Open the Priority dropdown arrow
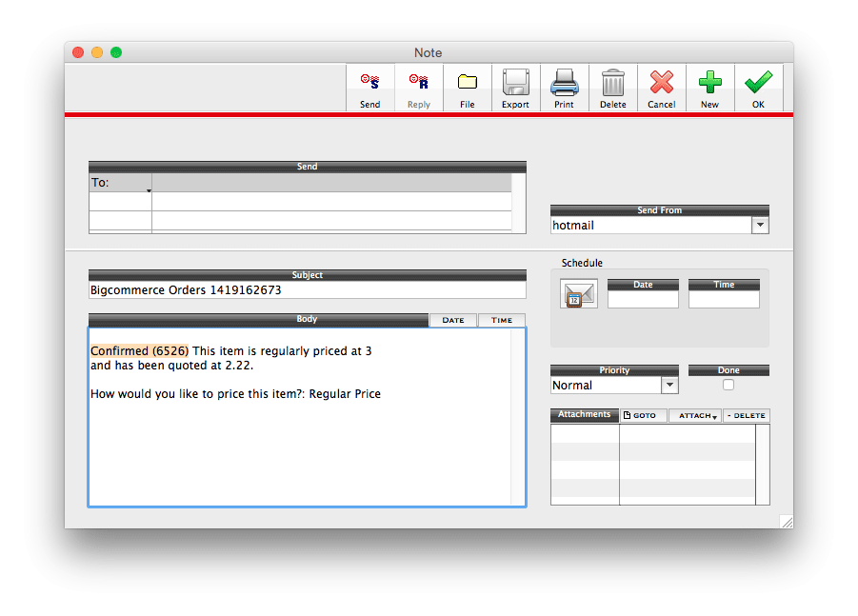The image size is (858, 616). tap(669, 386)
